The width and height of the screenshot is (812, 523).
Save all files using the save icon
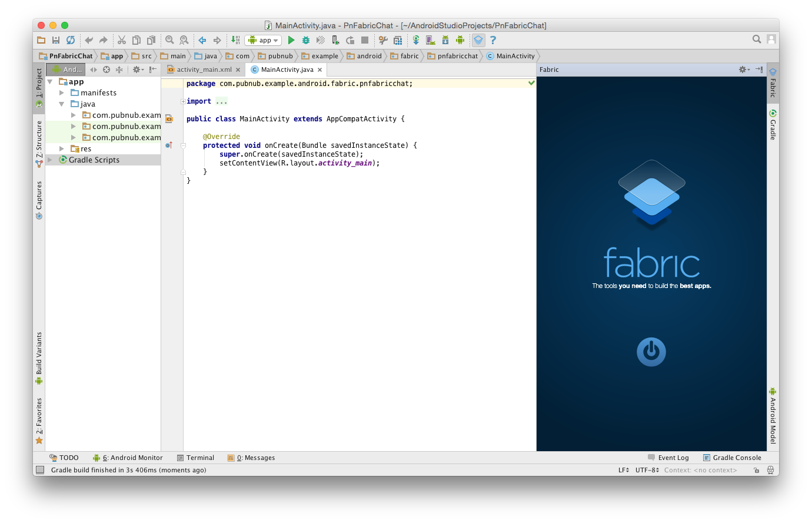coord(55,40)
